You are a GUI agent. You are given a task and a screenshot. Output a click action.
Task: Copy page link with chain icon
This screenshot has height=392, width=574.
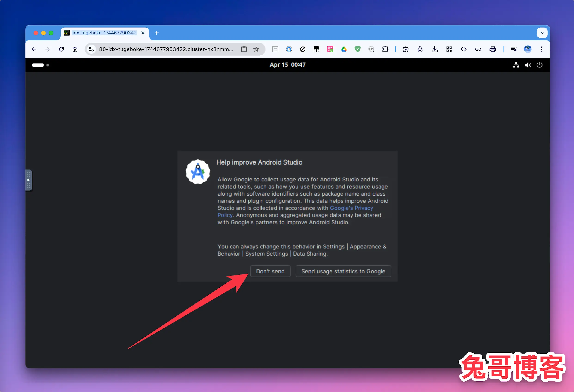[478, 49]
